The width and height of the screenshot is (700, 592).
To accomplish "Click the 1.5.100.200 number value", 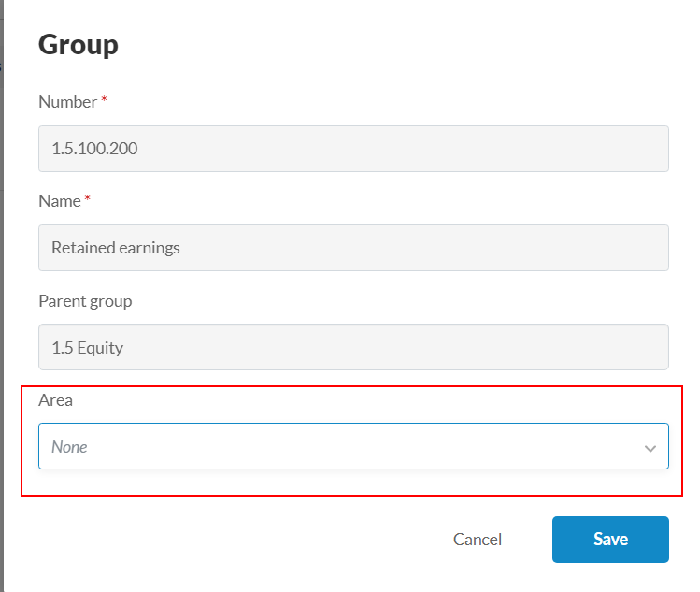I will [95, 149].
